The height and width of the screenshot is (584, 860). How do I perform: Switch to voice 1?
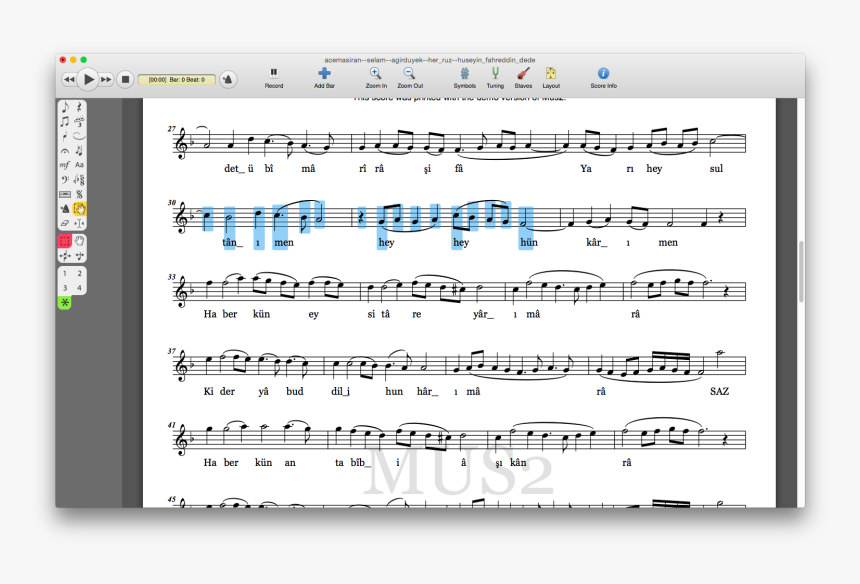[x=65, y=273]
